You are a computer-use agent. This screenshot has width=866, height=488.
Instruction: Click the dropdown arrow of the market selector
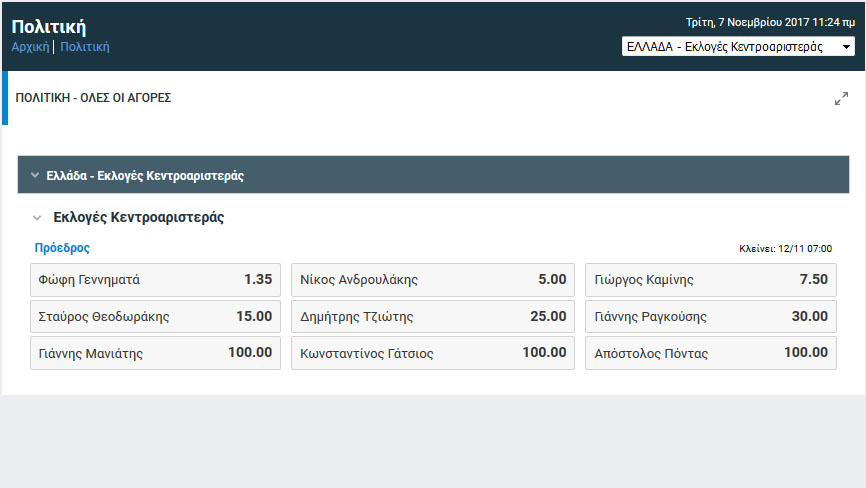pyautogui.click(x=846, y=47)
